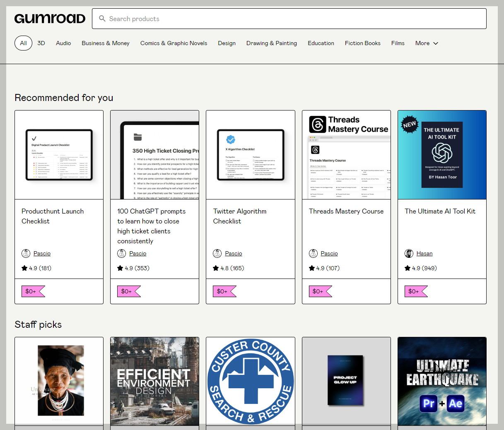
Task: Open Hasan creator profile link
Action: (x=424, y=253)
